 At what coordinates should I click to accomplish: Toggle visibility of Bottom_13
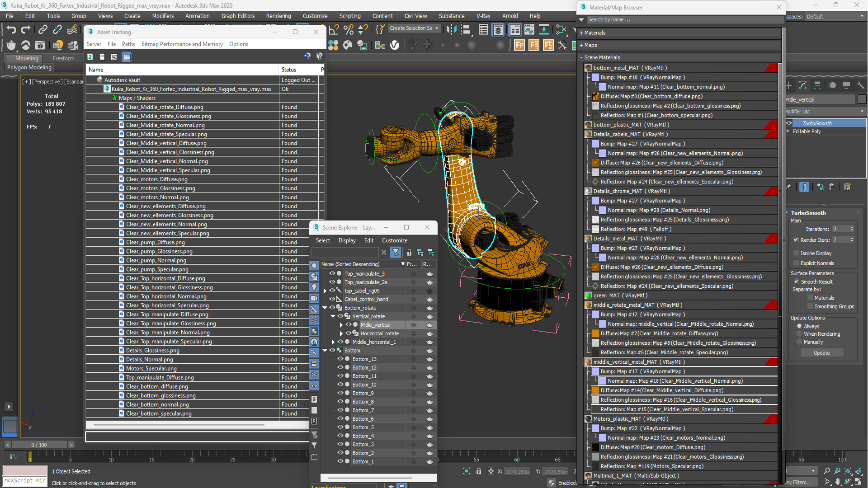(x=340, y=359)
